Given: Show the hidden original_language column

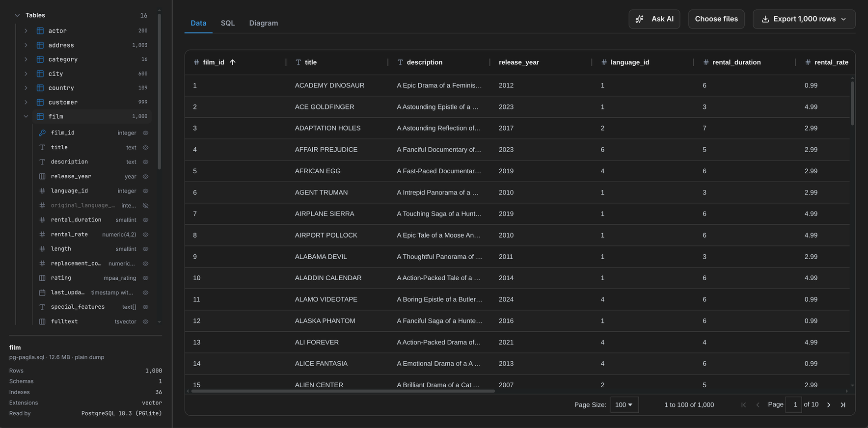Looking at the screenshot, I should click(x=146, y=205).
